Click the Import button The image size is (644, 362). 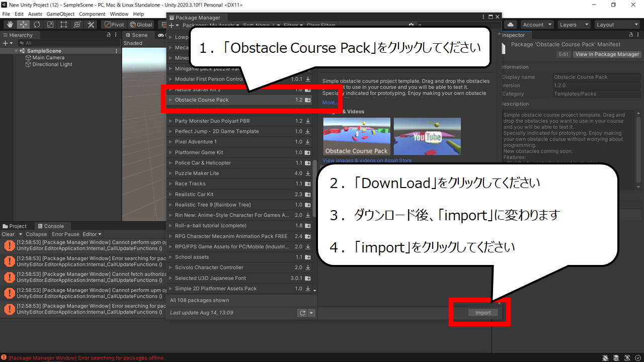click(x=483, y=313)
